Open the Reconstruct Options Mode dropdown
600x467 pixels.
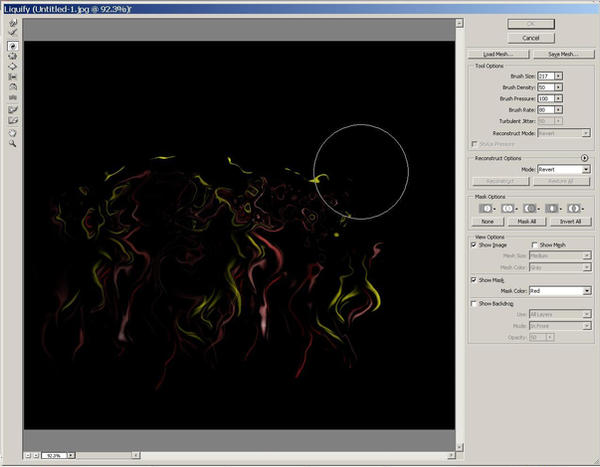pyautogui.click(x=564, y=170)
